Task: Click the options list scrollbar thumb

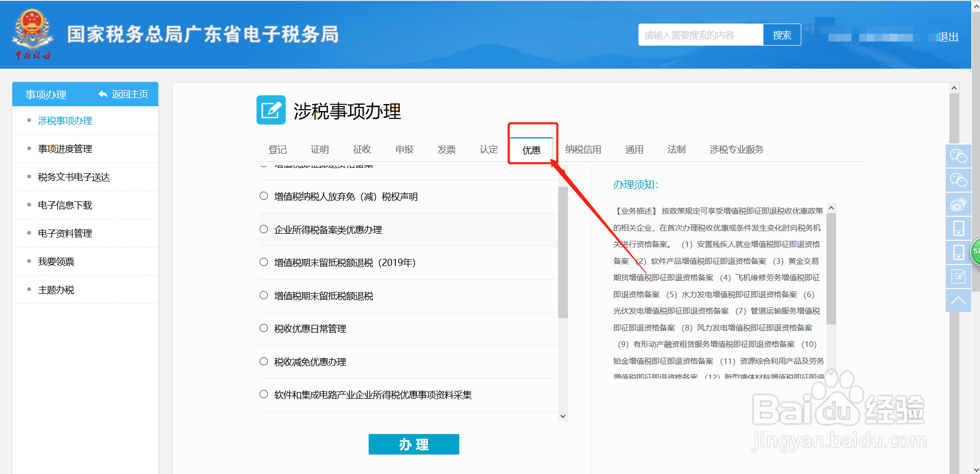Action: [x=563, y=253]
